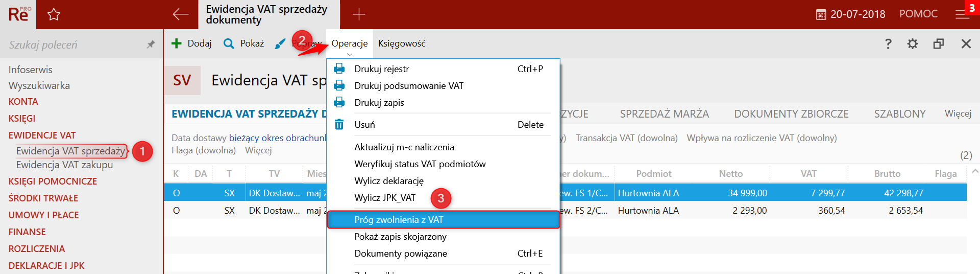Viewport: 980px width, 274px height.
Task: Sort by the Brutto column header
Action: coord(887,174)
